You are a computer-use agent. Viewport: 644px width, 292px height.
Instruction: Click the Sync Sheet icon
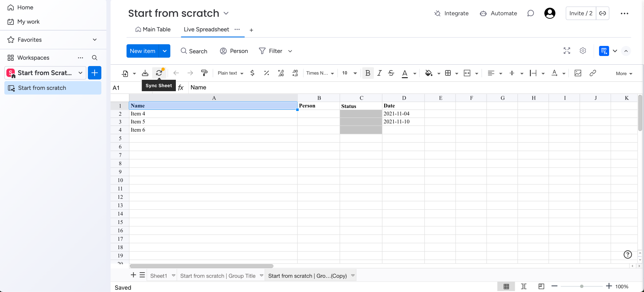pos(159,73)
